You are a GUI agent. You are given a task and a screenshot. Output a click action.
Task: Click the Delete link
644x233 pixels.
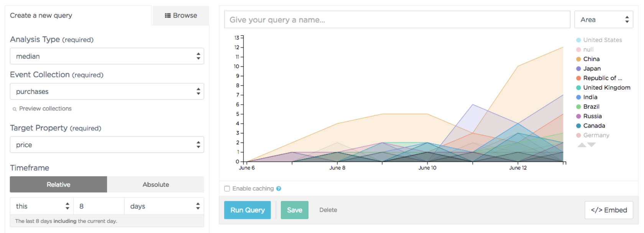point(328,210)
